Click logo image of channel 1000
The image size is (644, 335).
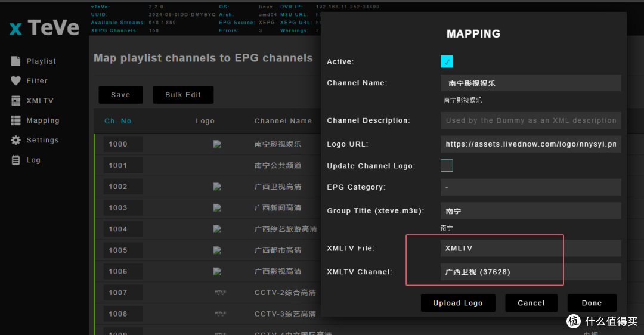(x=217, y=144)
